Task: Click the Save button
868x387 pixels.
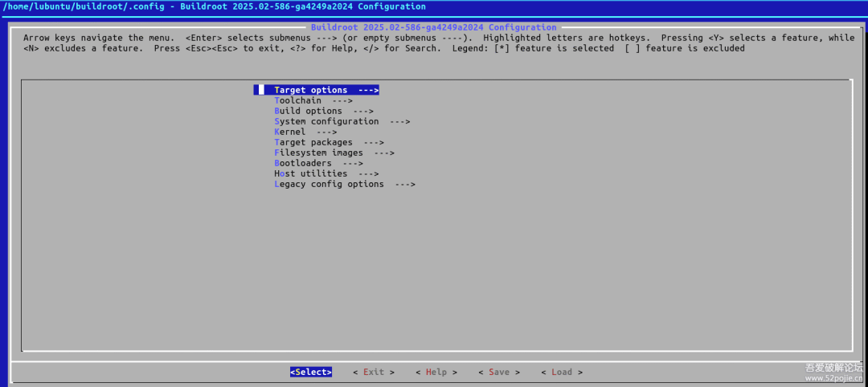Action: click(x=499, y=372)
